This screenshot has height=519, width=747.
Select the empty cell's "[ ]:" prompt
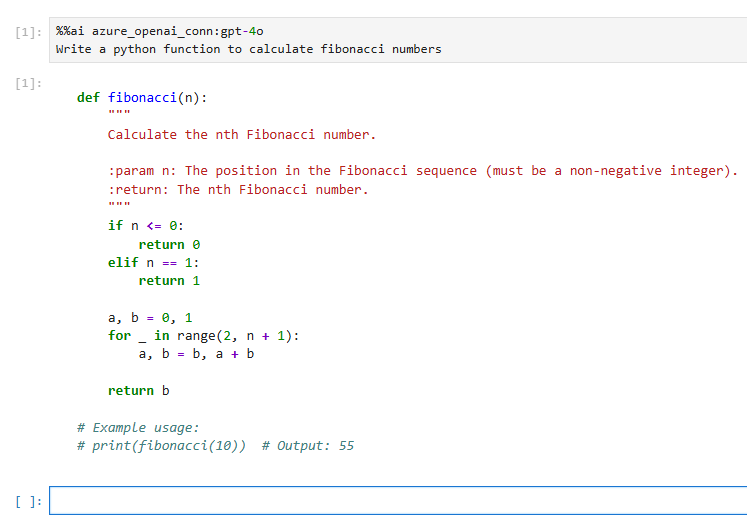(x=28, y=501)
